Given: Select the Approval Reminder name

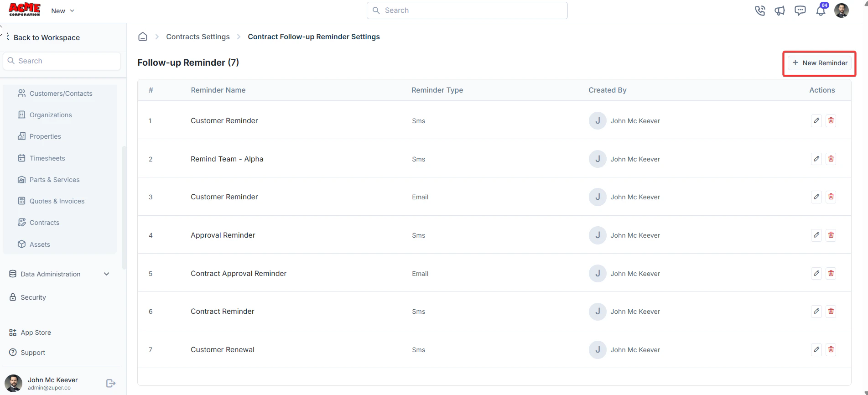Looking at the screenshot, I should (223, 235).
